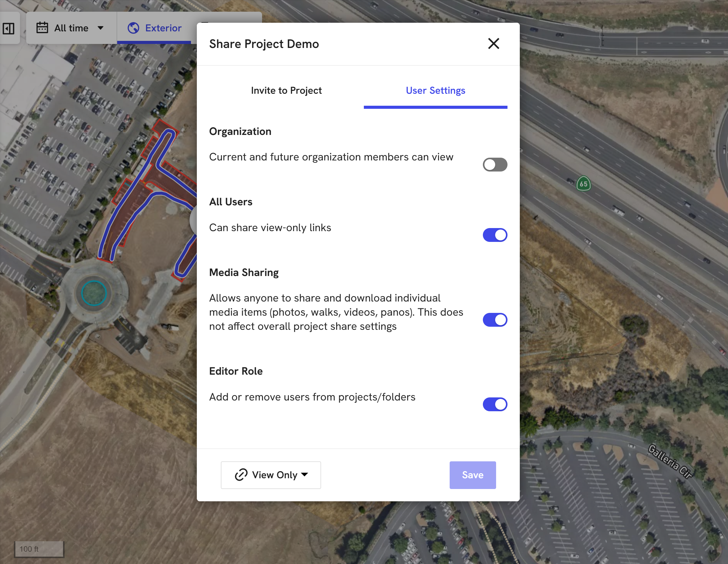Disable Can share view-only links toggle

coord(495,235)
